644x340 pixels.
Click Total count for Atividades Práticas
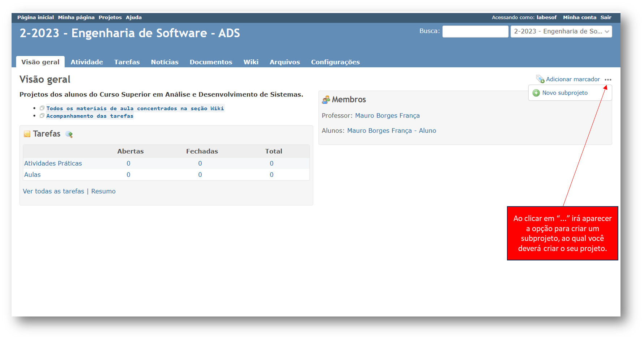click(272, 163)
